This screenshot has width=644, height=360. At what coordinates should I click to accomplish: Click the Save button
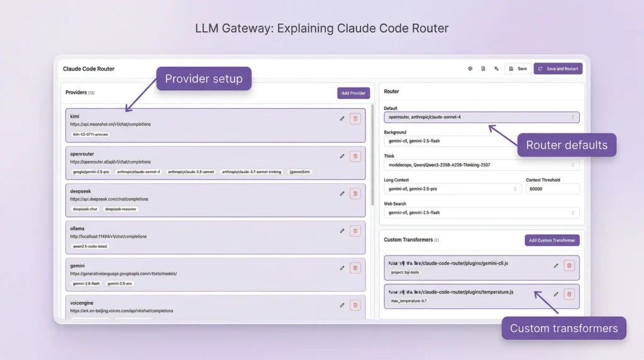click(x=518, y=69)
